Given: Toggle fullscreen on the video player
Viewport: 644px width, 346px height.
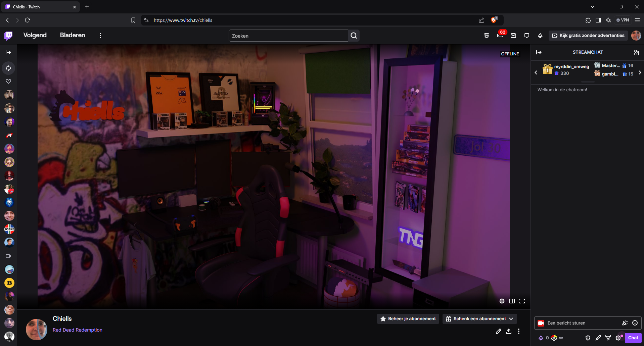Looking at the screenshot, I should (x=522, y=301).
